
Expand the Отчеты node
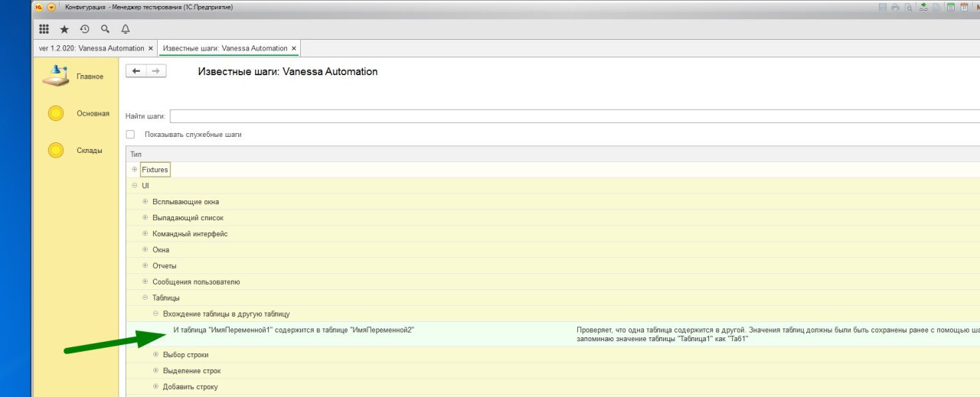(x=145, y=265)
